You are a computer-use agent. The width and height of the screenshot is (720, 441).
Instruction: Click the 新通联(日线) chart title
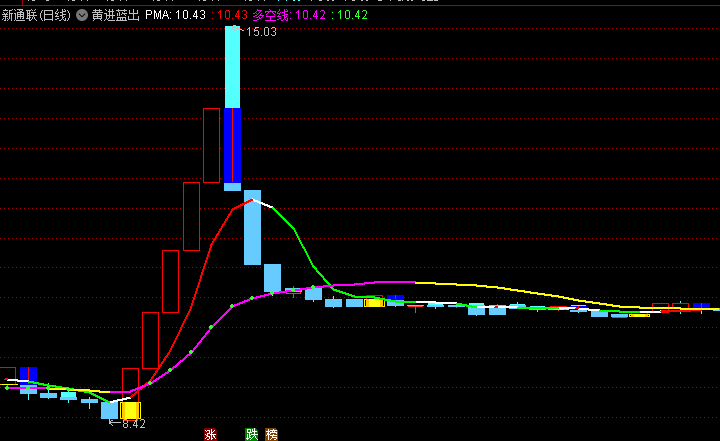(x=36, y=15)
